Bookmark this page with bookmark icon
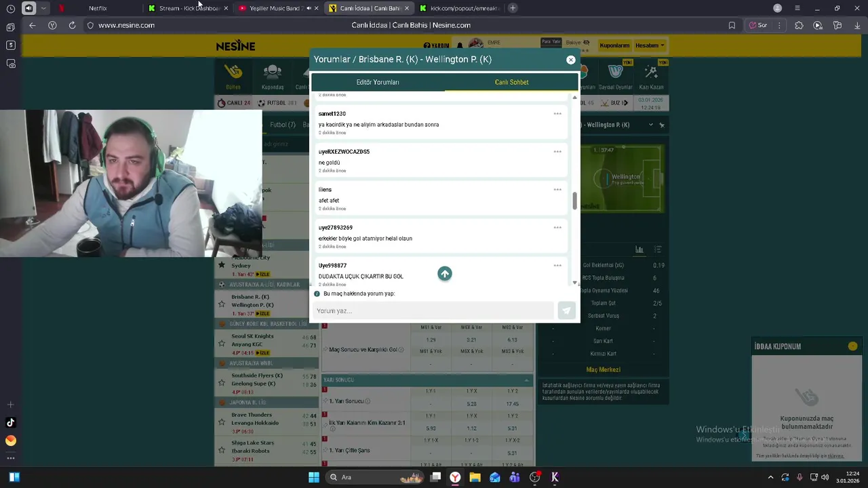The height and width of the screenshot is (488, 868). click(x=732, y=25)
